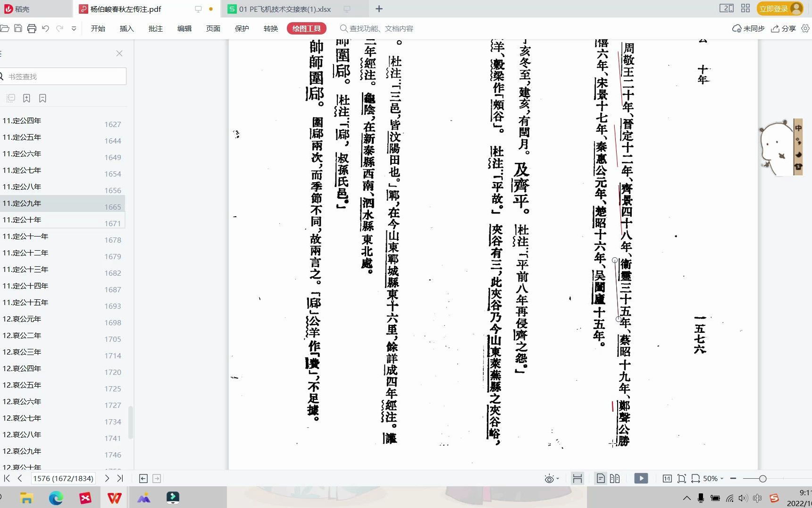Open the 编辑 menu tab

coord(184,28)
